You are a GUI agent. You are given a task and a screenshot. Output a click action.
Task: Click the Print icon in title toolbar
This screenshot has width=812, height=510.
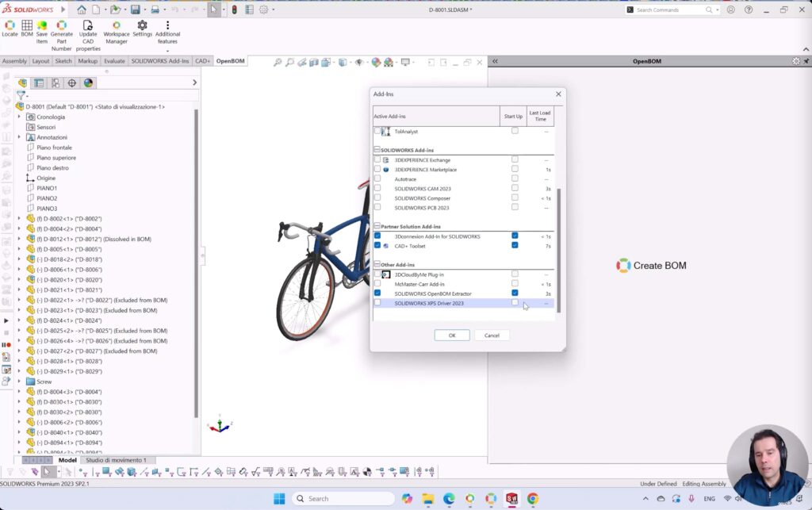pos(155,10)
